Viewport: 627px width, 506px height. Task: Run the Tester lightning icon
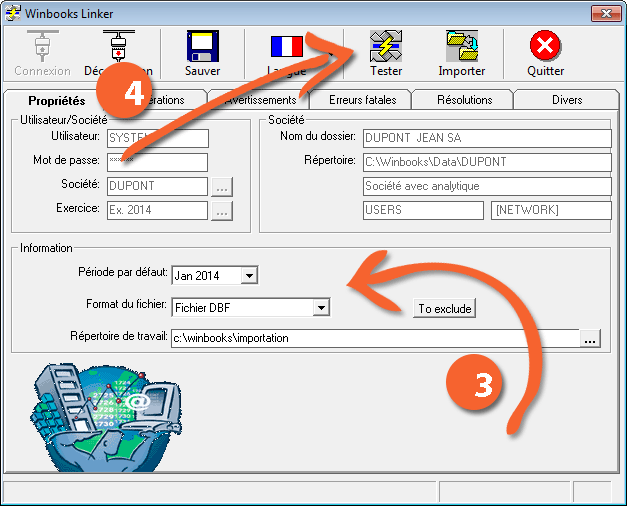386,46
